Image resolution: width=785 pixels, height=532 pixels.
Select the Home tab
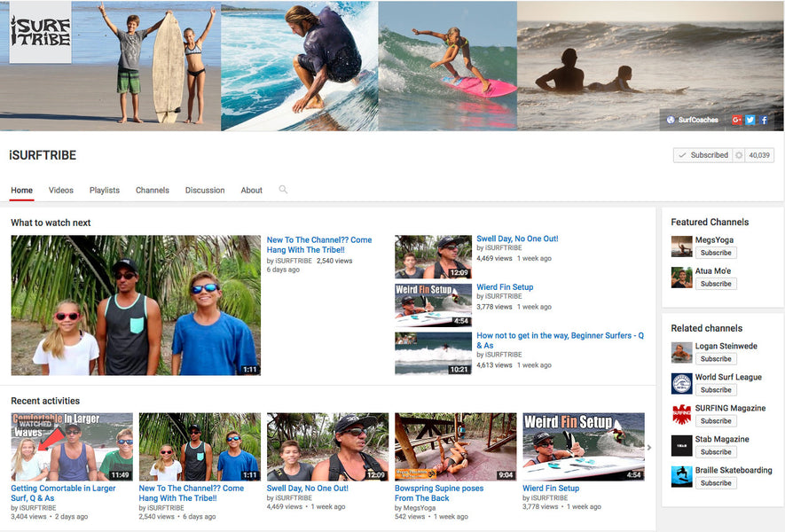point(22,190)
